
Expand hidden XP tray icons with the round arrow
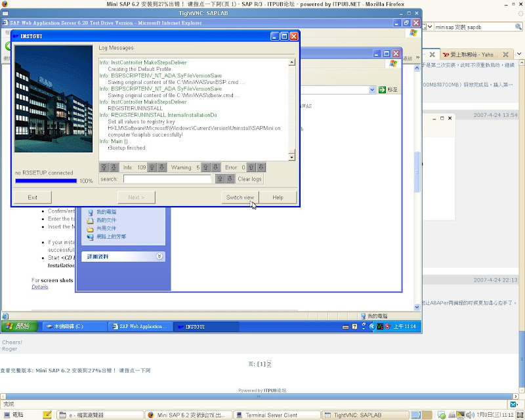(x=372, y=327)
